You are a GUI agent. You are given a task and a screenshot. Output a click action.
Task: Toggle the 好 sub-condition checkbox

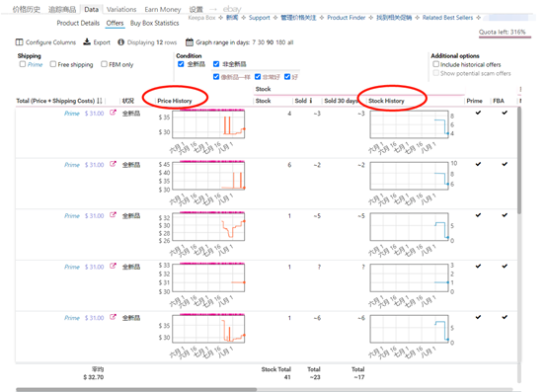pyautogui.click(x=287, y=77)
